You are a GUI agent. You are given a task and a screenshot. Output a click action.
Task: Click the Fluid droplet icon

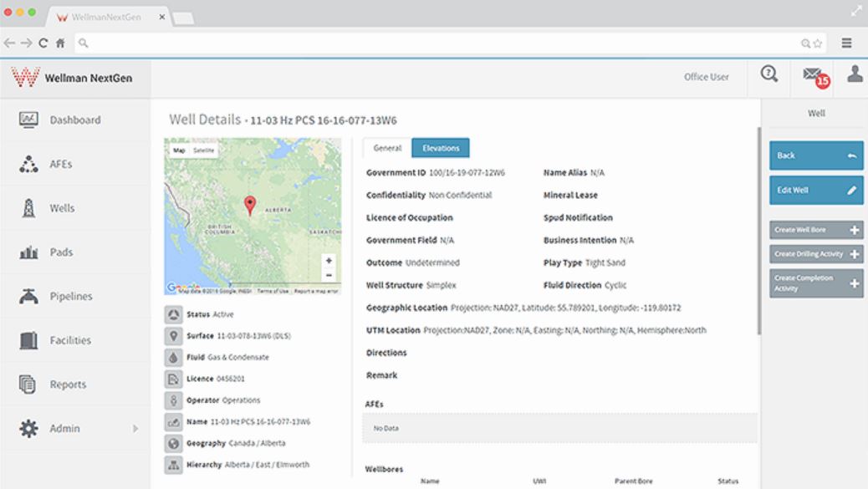173,358
